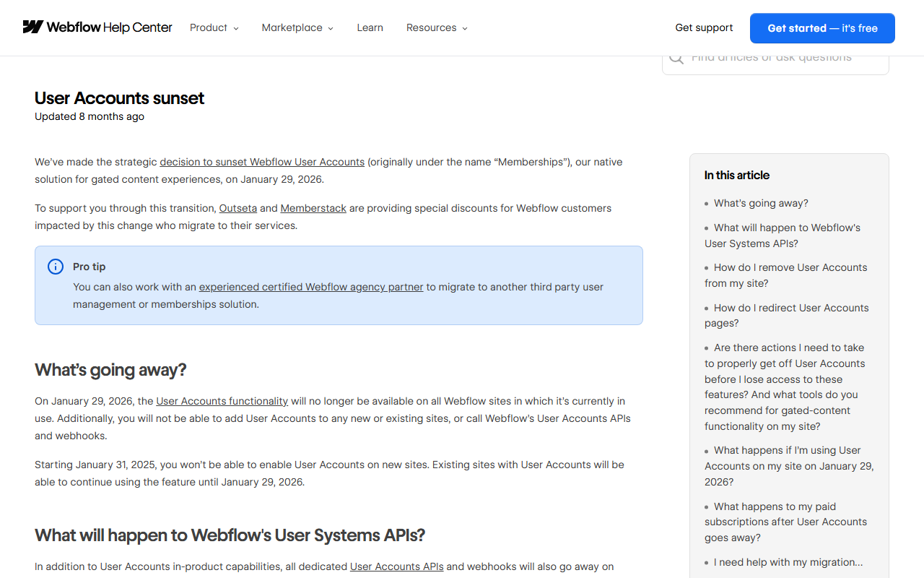
Task: Click What will happen to Webflow's User Systems APIs heading
Action: click(x=230, y=535)
